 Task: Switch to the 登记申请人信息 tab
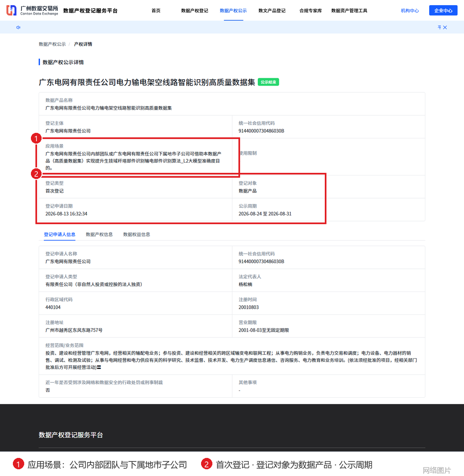click(x=59, y=234)
